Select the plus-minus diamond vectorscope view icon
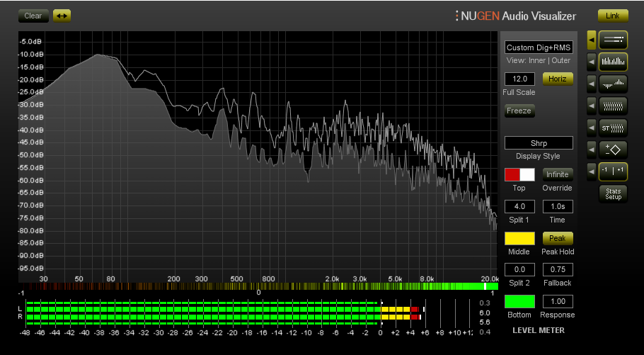The width and height of the screenshot is (644, 355). click(613, 150)
